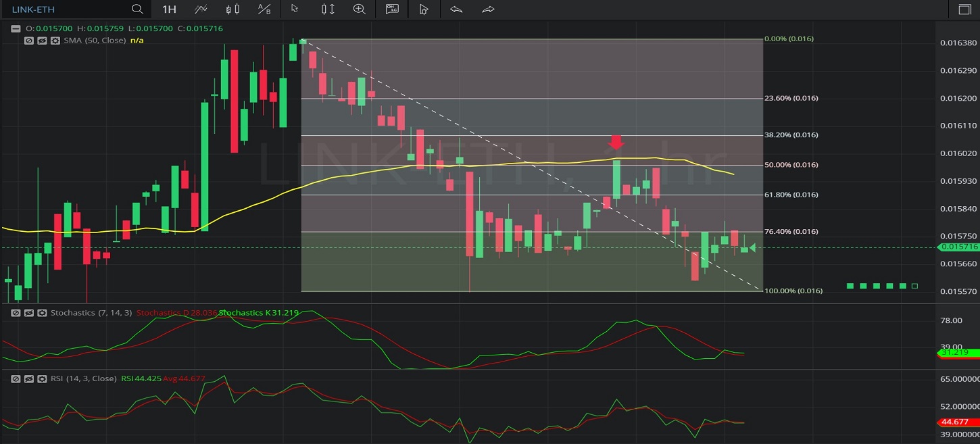Change the 1H timeframe interval
Viewport: 980px width, 444px height.
tap(169, 9)
